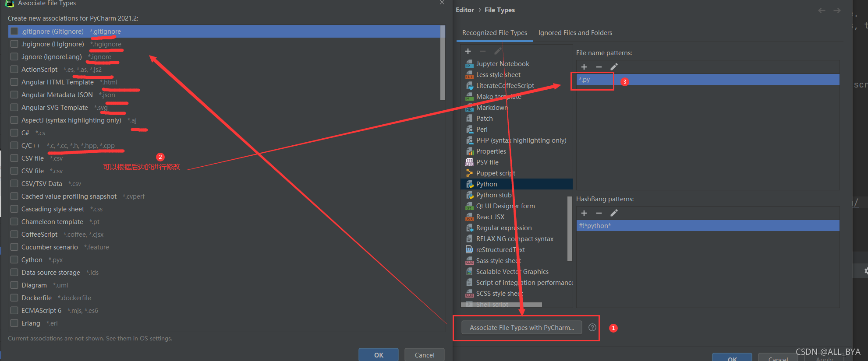Screen dimensions: 868x361
Task: Check the Dockerfile association checkbox
Action: (x=14, y=298)
